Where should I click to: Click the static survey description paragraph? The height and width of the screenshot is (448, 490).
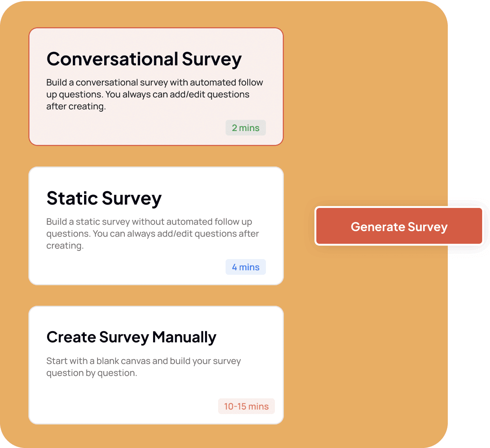point(153,234)
